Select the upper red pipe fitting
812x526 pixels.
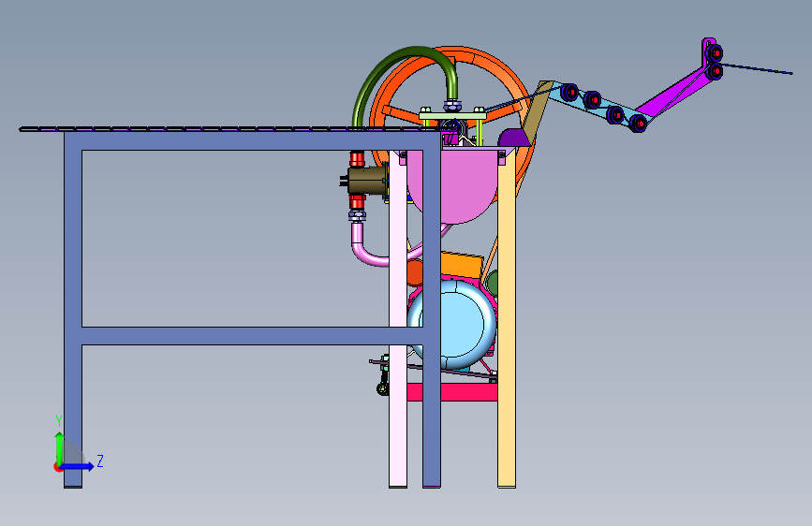357,158
